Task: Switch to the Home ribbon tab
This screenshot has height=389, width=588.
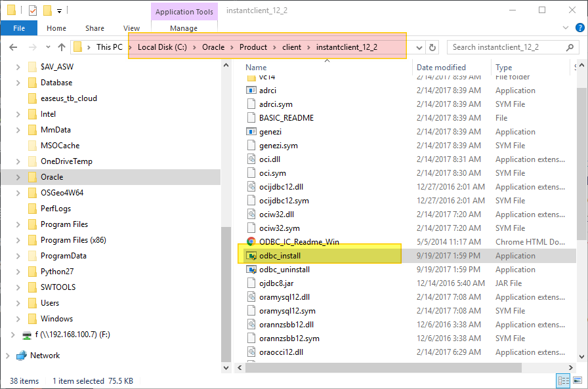Action: (56, 28)
